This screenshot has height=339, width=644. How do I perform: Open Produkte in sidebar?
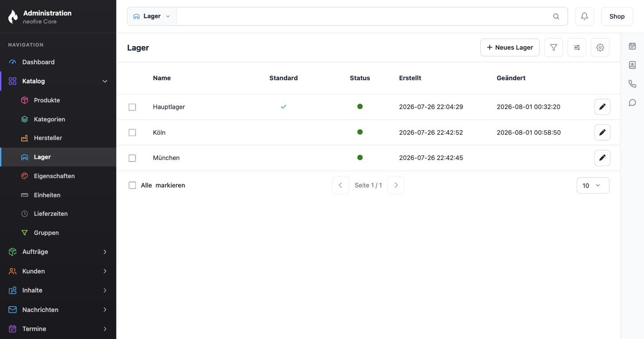58,100
